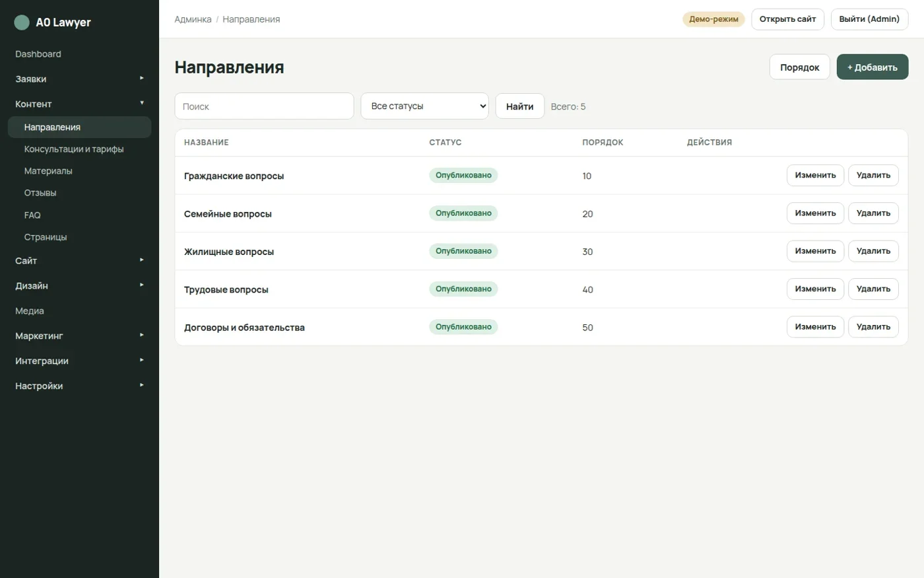Image resolution: width=924 pixels, height=578 pixels.
Task: Click Удалить for Гражданские вопросы
Action: pyautogui.click(x=873, y=176)
